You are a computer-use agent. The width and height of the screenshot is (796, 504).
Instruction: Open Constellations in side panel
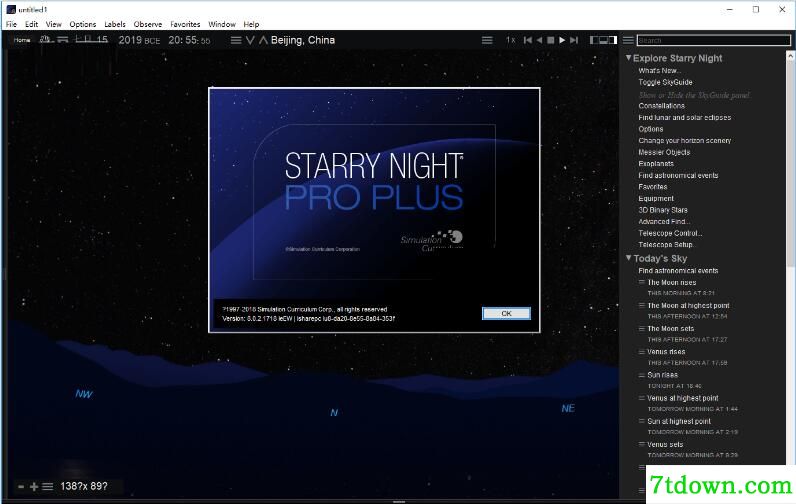point(661,106)
